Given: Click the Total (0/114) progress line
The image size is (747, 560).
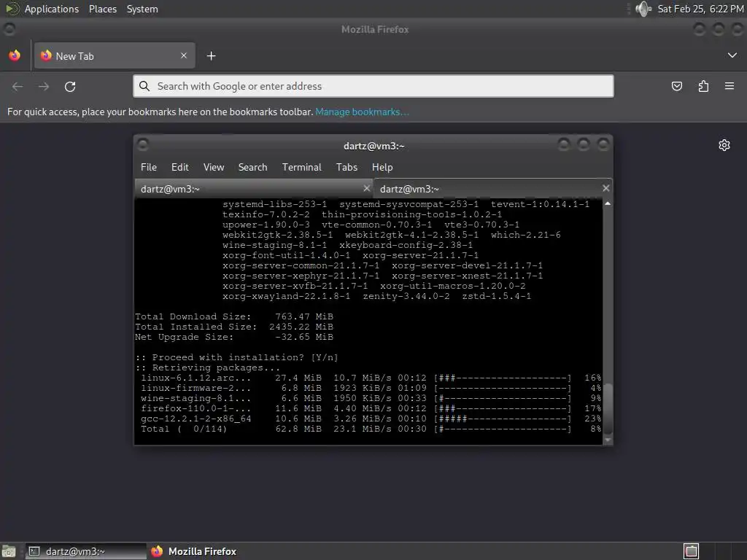Looking at the screenshot, I should click(x=371, y=429).
